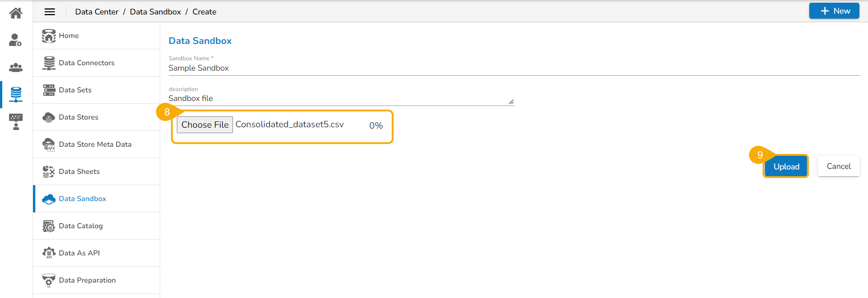The height and width of the screenshot is (298, 868).
Task: Select Data As API menu item
Action: (x=79, y=253)
